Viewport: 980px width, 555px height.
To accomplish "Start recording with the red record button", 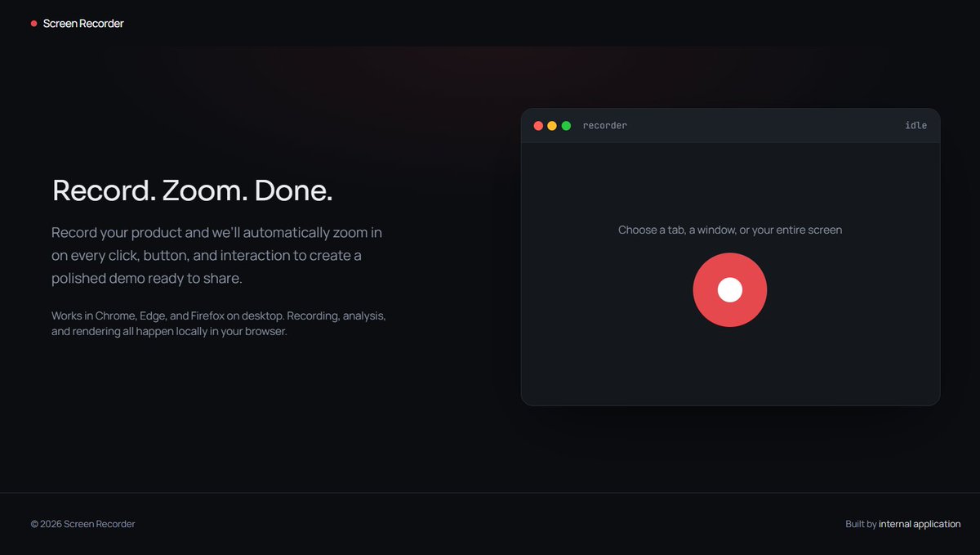I will tap(729, 289).
